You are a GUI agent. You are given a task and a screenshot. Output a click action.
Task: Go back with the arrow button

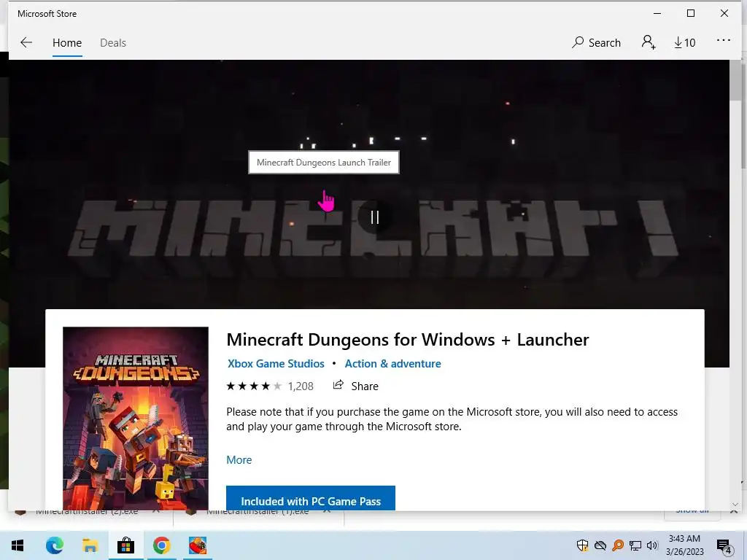[26, 42]
